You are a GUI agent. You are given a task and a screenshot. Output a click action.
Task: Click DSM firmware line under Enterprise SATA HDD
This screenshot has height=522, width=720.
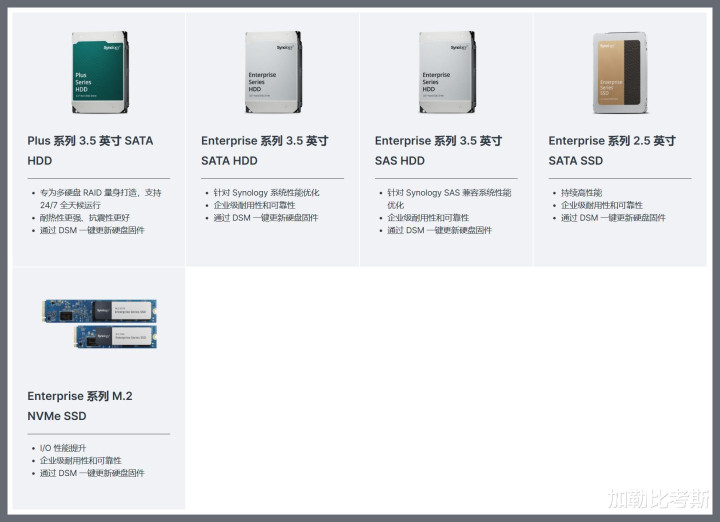266,218
